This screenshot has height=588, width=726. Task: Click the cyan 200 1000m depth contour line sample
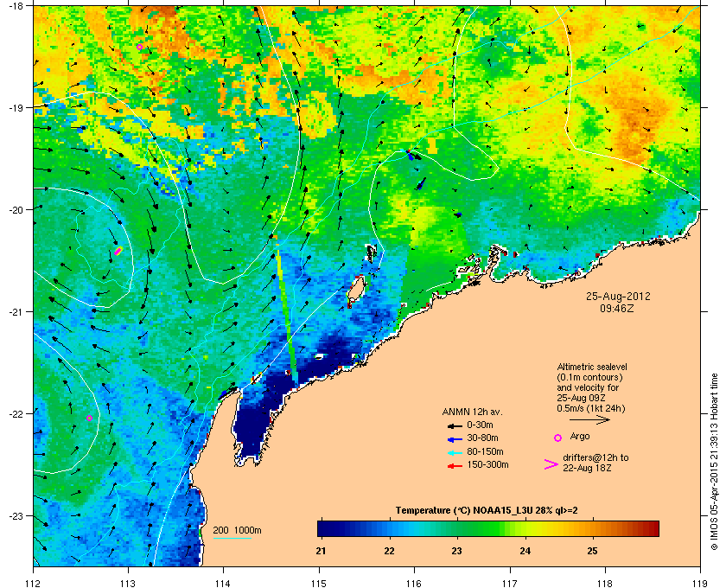232,539
